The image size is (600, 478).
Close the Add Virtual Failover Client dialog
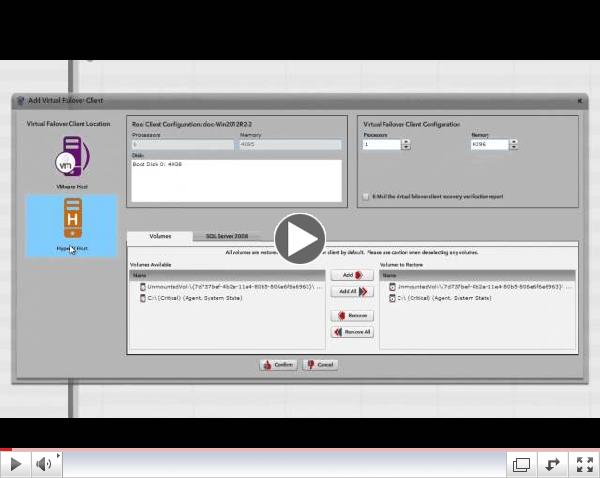click(x=579, y=101)
